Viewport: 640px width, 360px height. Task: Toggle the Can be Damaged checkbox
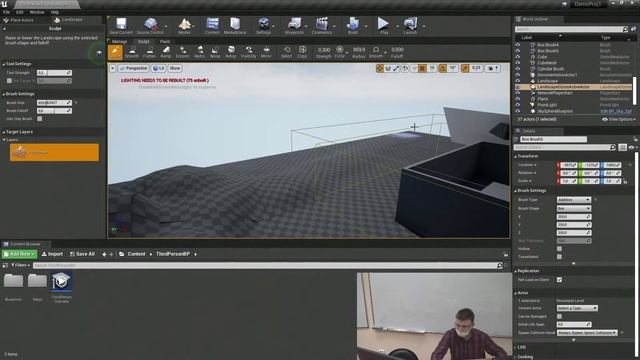[559, 316]
